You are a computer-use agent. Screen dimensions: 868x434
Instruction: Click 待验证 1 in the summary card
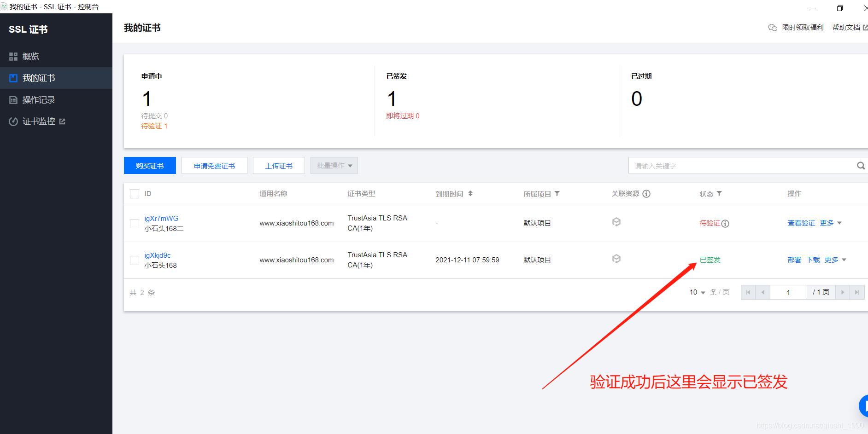[x=154, y=126]
